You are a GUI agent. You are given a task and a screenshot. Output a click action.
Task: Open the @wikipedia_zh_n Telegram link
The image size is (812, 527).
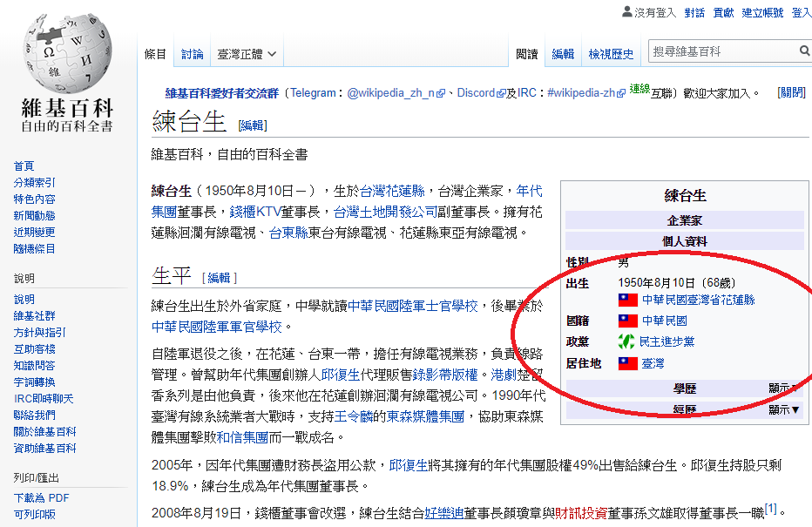point(390,93)
